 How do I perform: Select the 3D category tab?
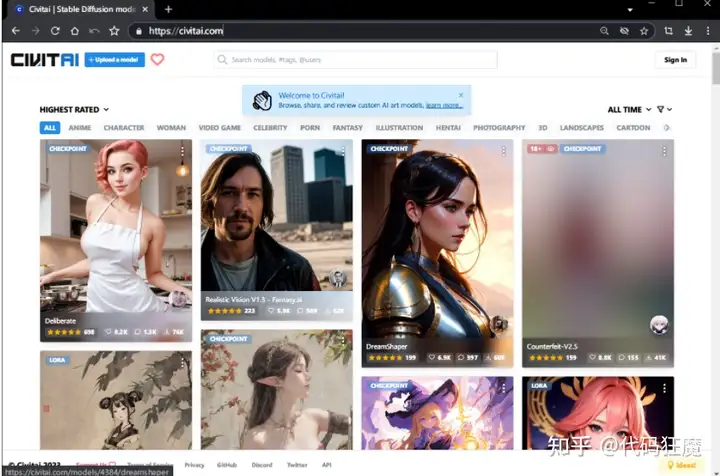(543, 128)
